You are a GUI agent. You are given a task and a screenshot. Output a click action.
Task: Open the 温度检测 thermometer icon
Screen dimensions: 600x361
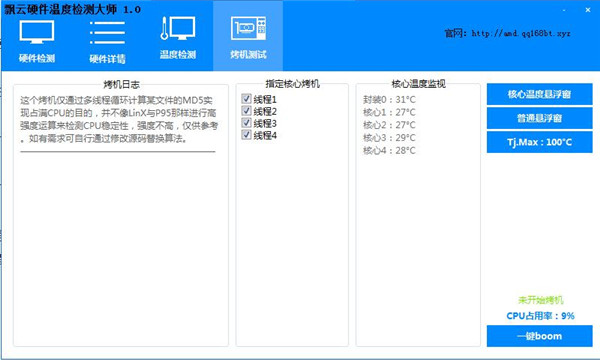pyautogui.click(x=178, y=28)
